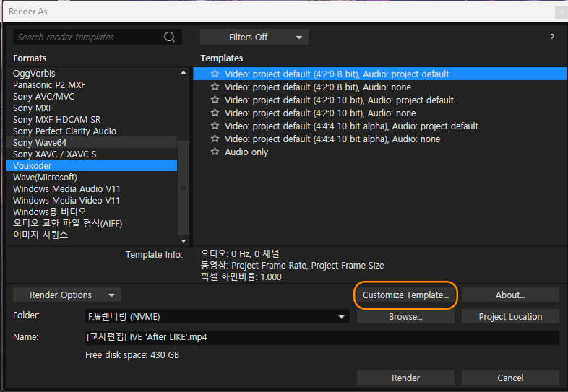The width and height of the screenshot is (568, 392).
Task: Choose the Sony MXF HDCAM SR format
Action: [91, 120]
